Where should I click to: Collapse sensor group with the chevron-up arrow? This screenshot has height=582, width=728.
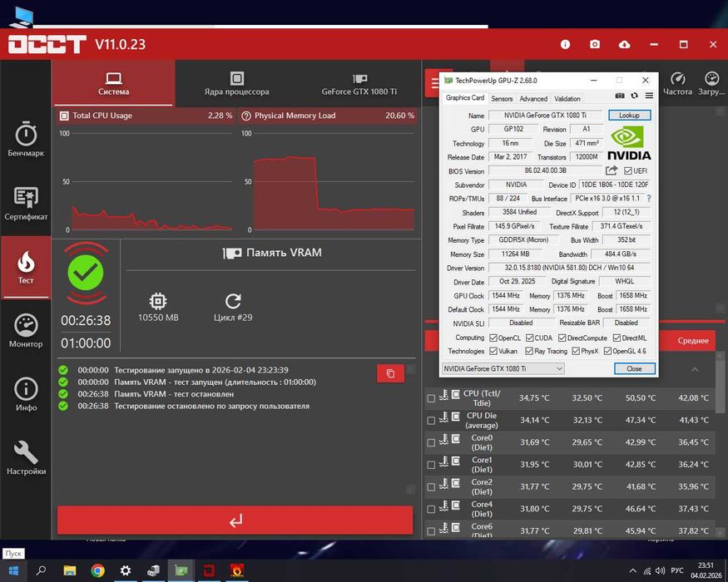click(x=695, y=369)
